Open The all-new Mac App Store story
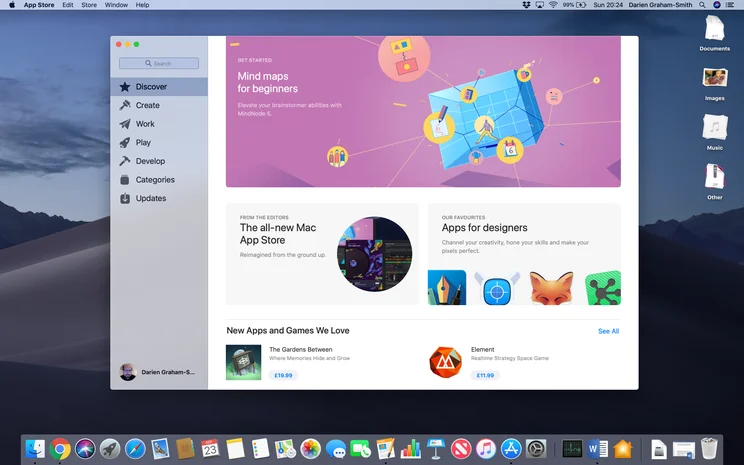The image size is (744, 465). coord(322,254)
